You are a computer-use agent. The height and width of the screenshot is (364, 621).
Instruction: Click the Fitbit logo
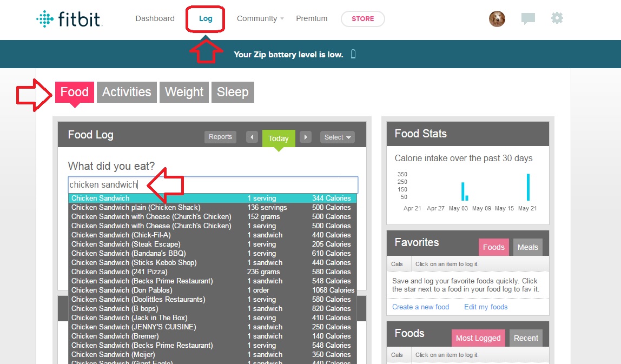coord(69,19)
